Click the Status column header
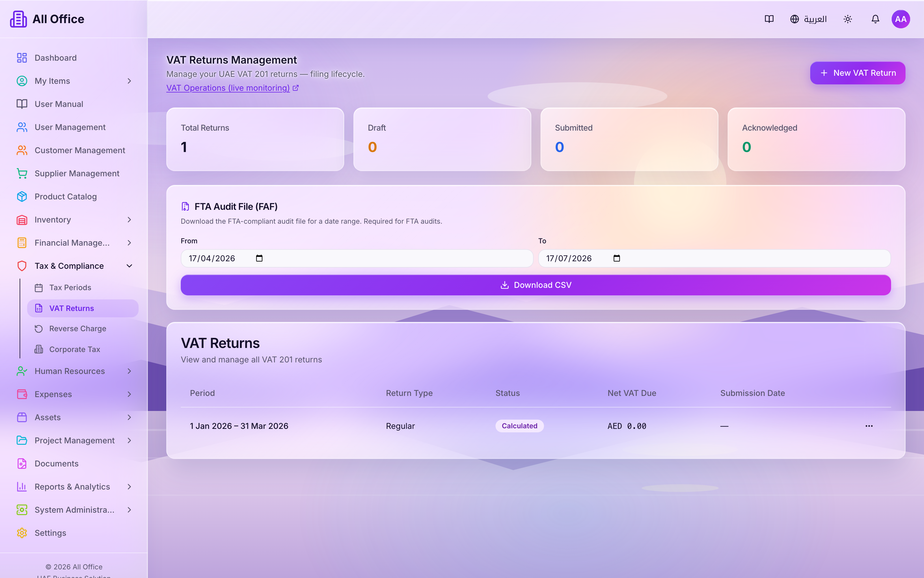Screen dimensions: 924x578 507,393
